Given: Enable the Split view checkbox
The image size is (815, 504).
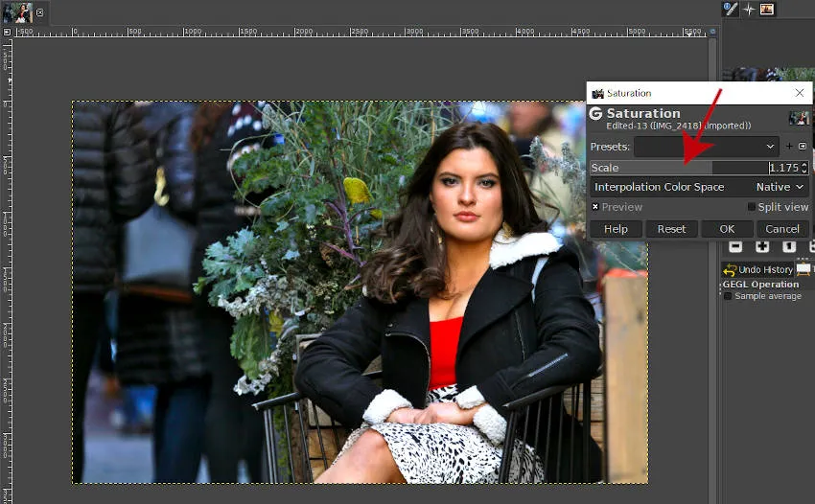Looking at the screenshot, I should point(751,207).
